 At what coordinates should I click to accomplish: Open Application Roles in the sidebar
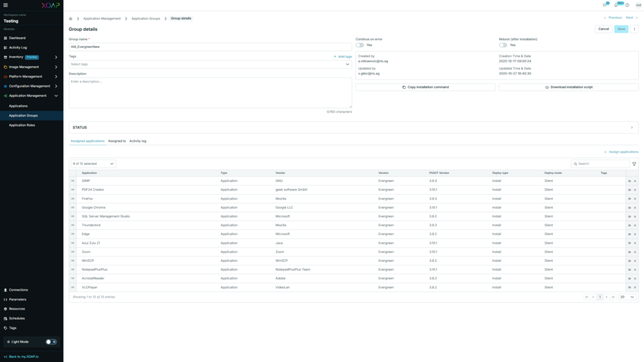coord(22,125)
